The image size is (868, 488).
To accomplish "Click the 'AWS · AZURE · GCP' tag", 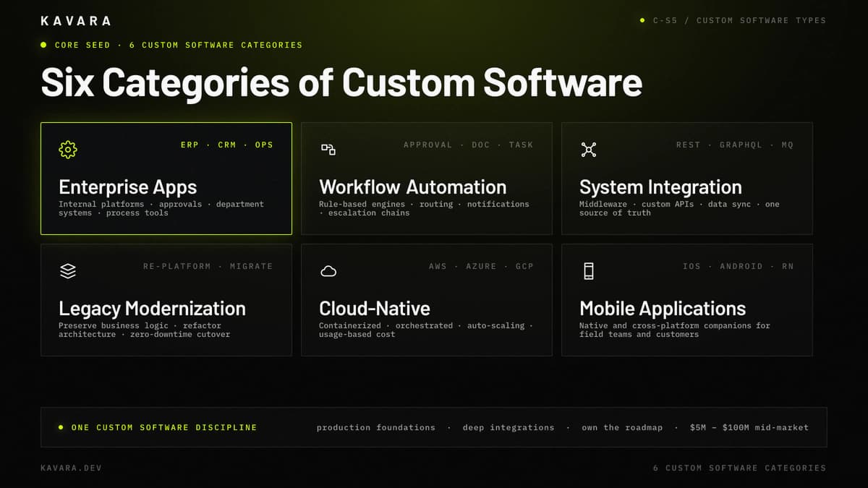I will pyautogui.click(x=481, y=266).
